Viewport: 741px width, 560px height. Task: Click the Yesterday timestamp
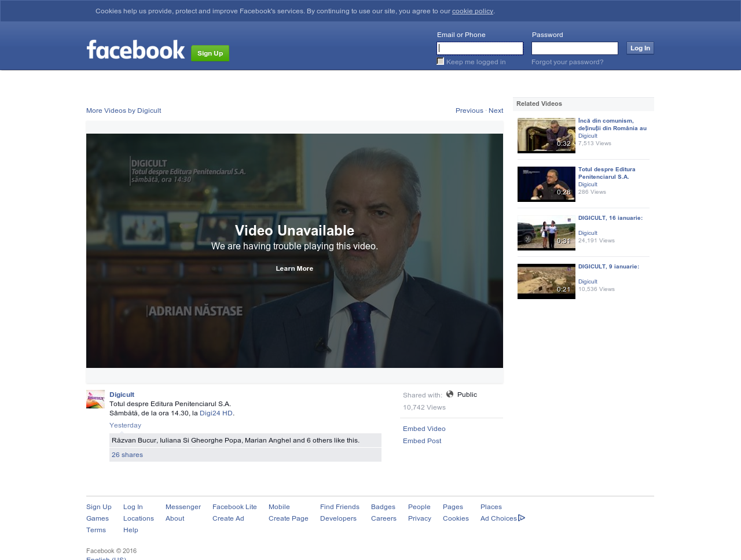tap(125, 425)
